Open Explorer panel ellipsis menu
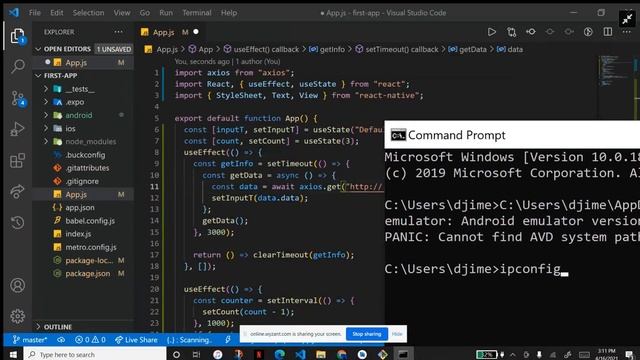The width and height of the screenshot is (640, 360). tap(118, 32)
